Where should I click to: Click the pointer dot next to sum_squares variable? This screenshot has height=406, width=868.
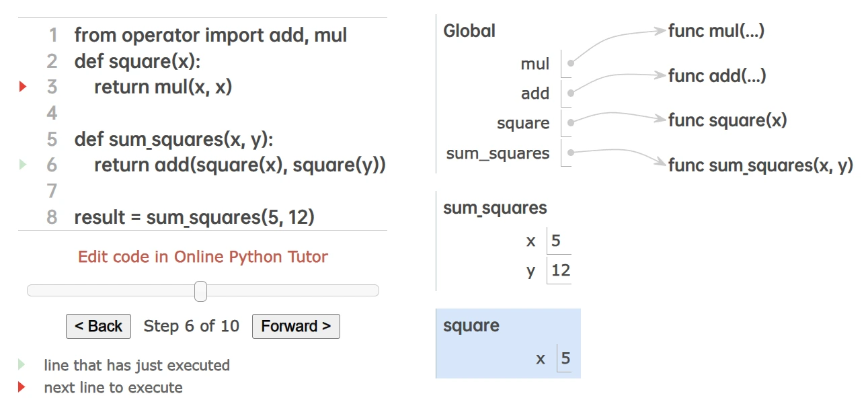pos(571,153)
